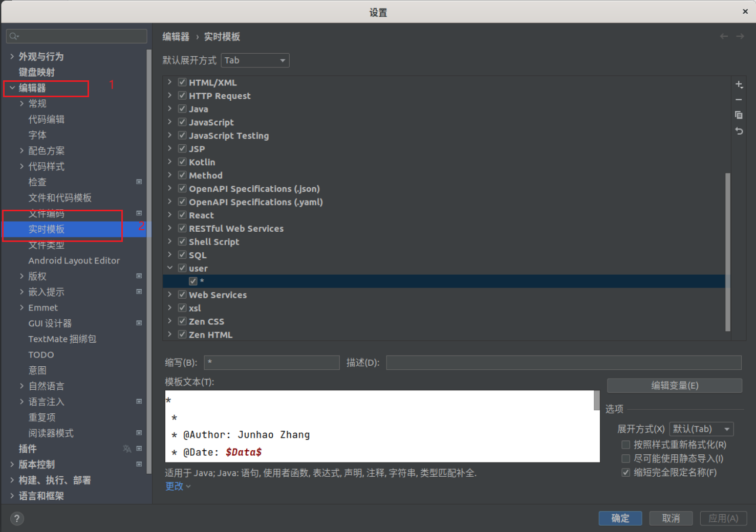This screenshot has width=756, height=532.
Task: Click the project-level icon beside 检查
Action: coord(139,182)
